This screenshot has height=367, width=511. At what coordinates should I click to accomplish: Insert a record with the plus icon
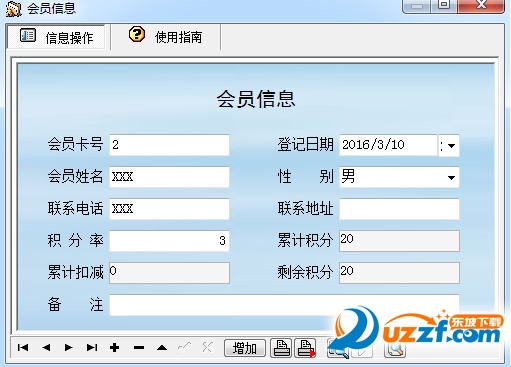point(114,348)
